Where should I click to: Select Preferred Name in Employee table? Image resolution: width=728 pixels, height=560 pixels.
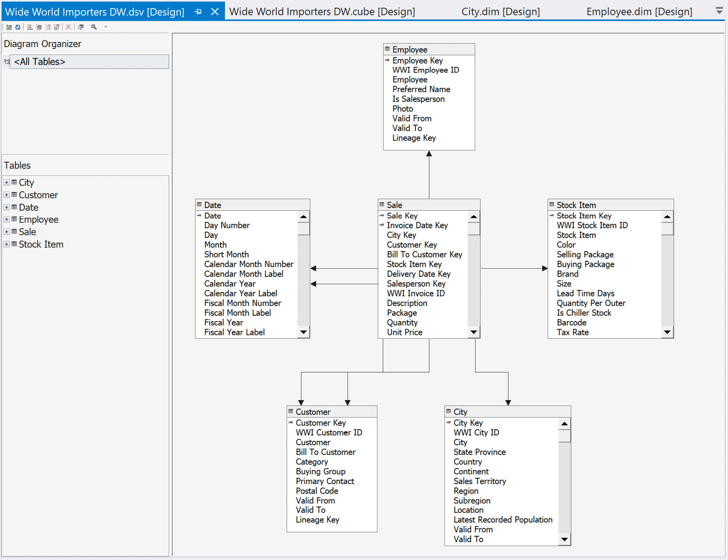[x=421, y=89]
